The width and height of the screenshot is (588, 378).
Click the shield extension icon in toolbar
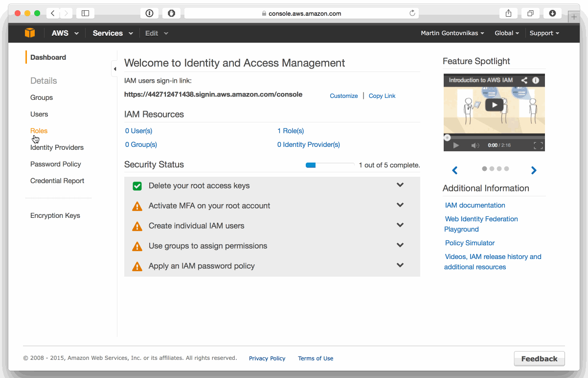[x=171, y=13]
